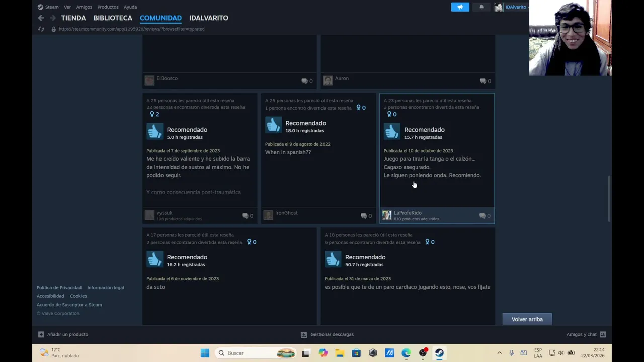Go back with the left arrow
Screen dimensions: 644x362
tap(41, 18)
